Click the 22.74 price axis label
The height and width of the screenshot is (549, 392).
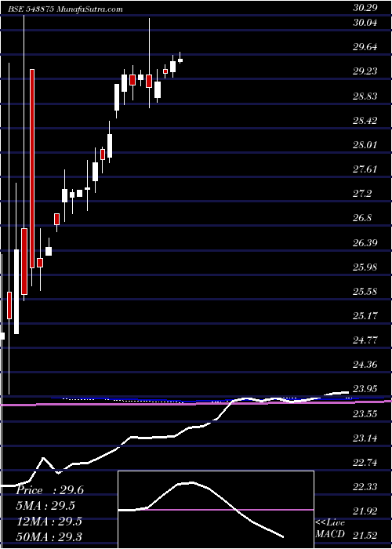click(365, 463)
